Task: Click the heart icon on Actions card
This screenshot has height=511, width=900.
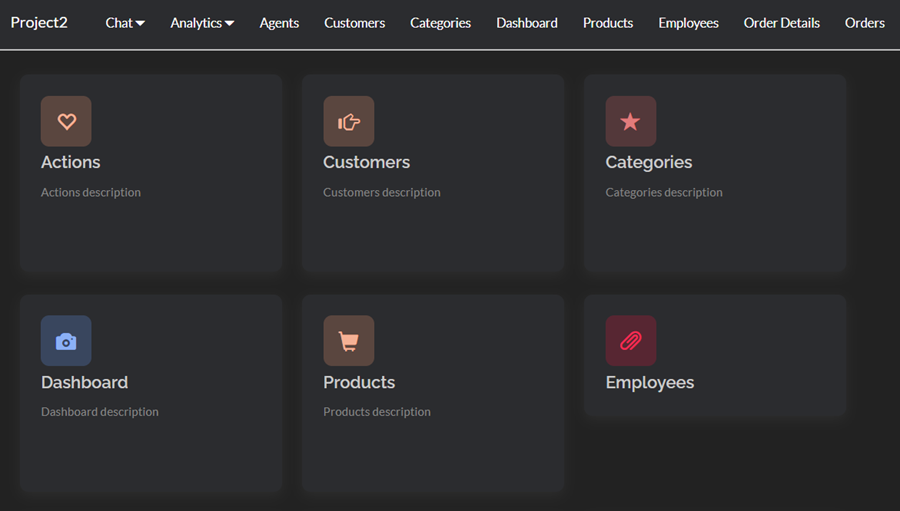Action: coord(66,121)
